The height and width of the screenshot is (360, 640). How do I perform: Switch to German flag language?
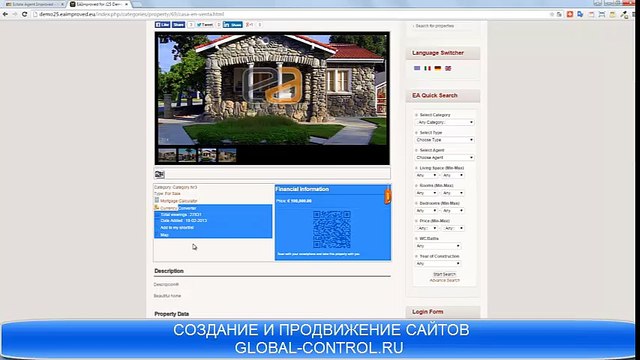pos(438,68)
